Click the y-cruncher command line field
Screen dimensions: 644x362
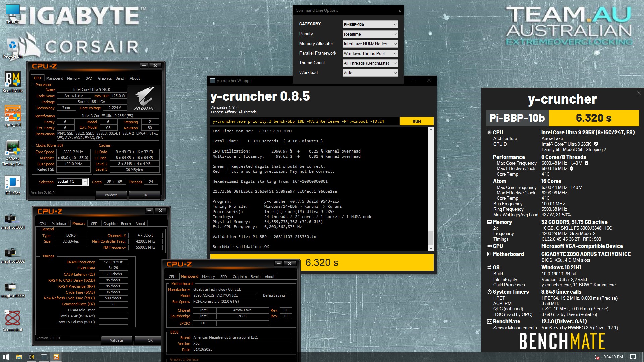coord(305,121)
